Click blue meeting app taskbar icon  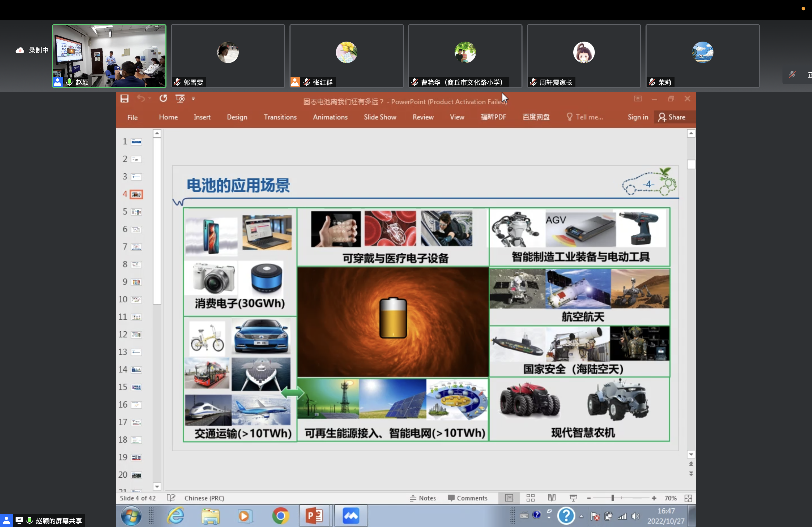coord(351,516)
